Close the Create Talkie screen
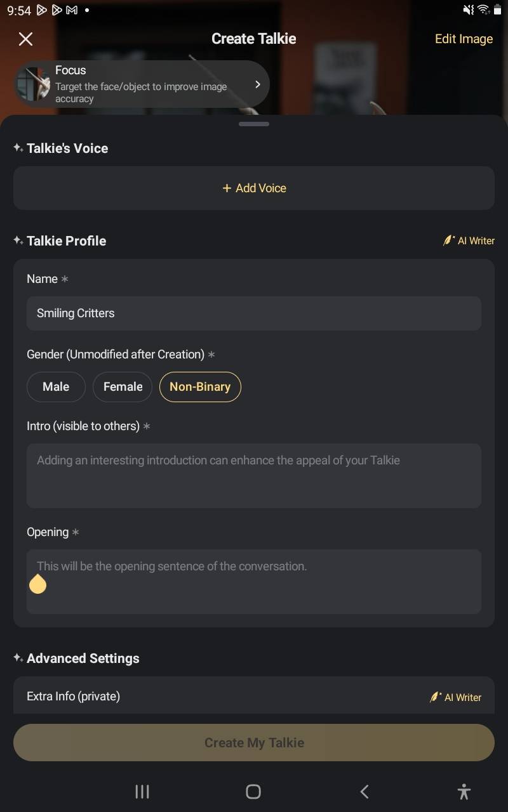Image resolution: width=508 pixels, height=812 pixels. tap(25, 39)
